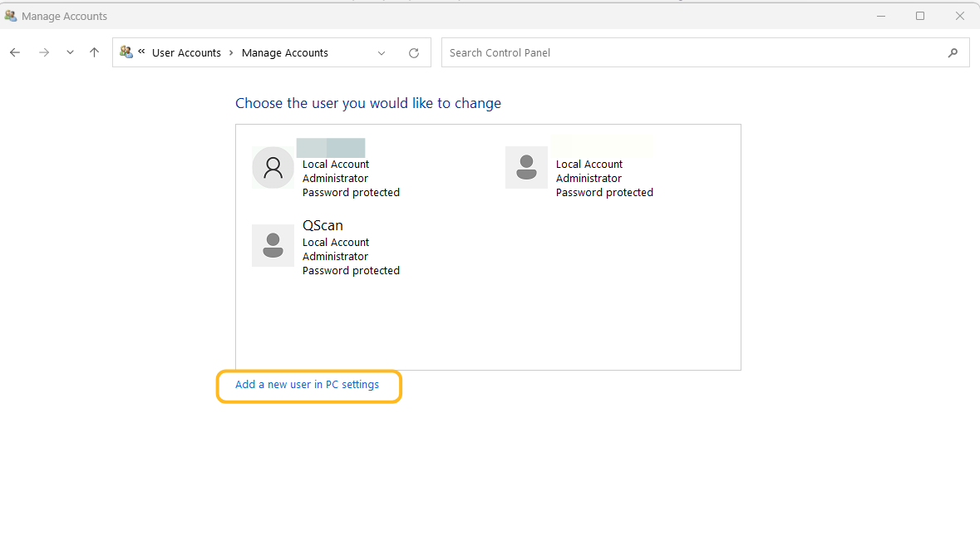Click 'Password protected' under QScan

tap(352, 270)
